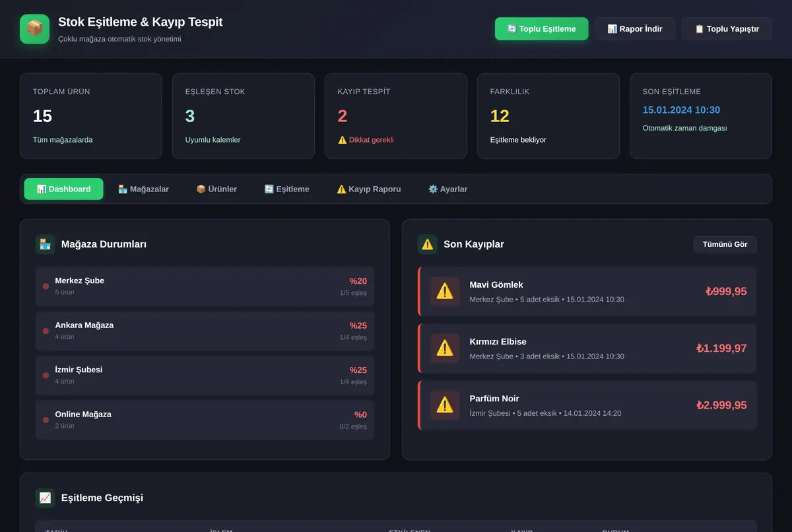Viewport: 792px width, 532px height.
Task: Click the warning icon on Parfüm Noir loss
Action: point(445,405)
